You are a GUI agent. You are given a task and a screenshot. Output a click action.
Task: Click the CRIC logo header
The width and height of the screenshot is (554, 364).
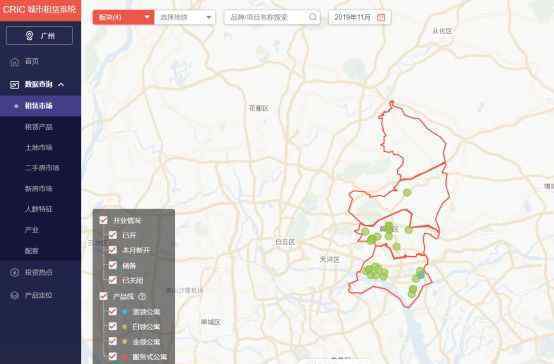point(40,10)
